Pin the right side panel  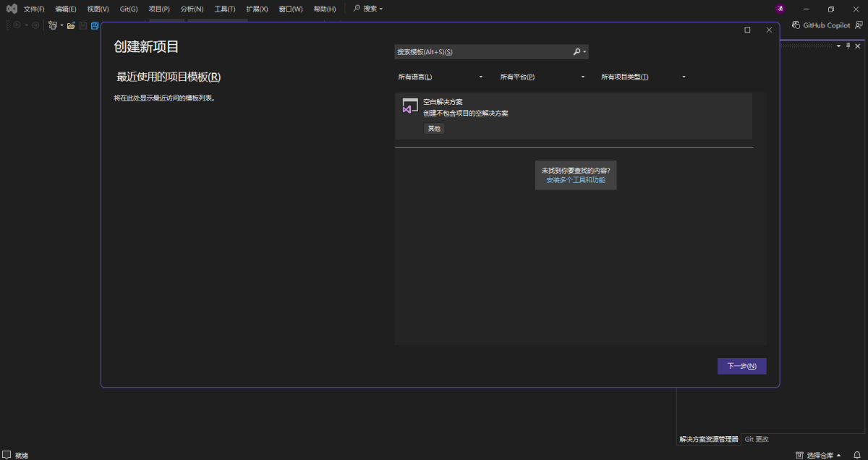[x=847, y=46]
